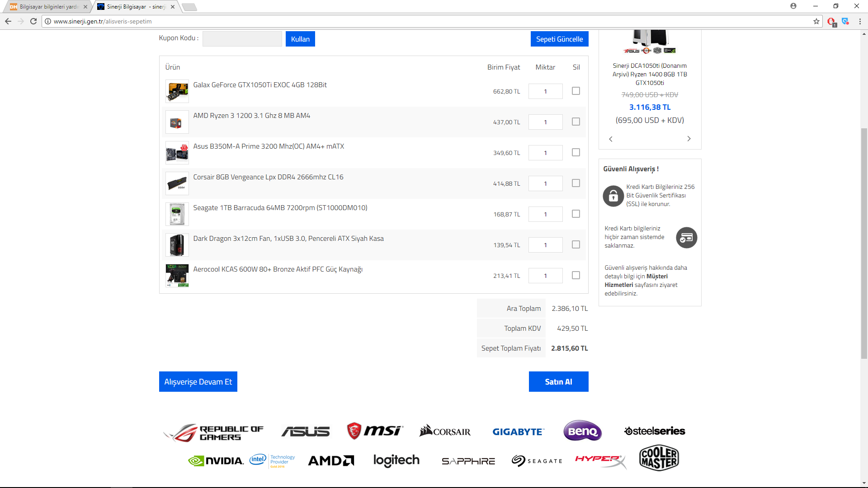Viewport: 868px width, 488px height.
Task: Show previous product in sidebar carousel
Action: [611, 139]
